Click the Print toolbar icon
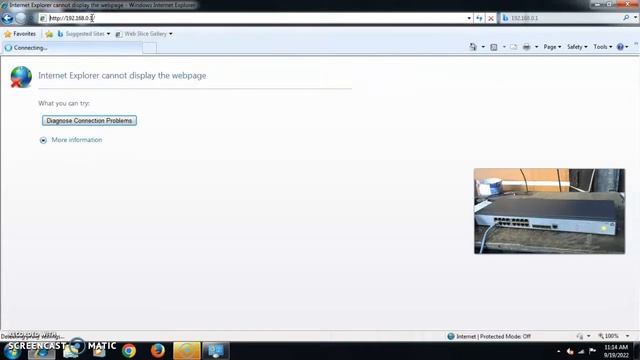This screenshot has height=360, width=640. click(527, 47)
